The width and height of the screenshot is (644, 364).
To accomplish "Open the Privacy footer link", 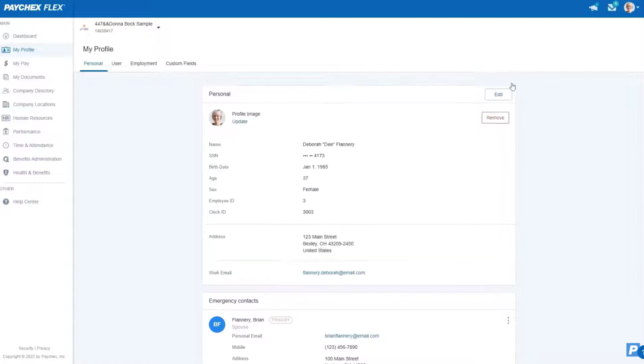I will click(x=44, y=348).
